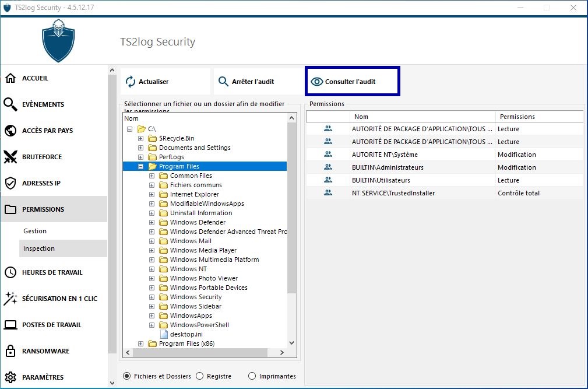Click the Sécurisation en 1 clic wand icon
588x389 pixels.
click(x=10, y=299)
